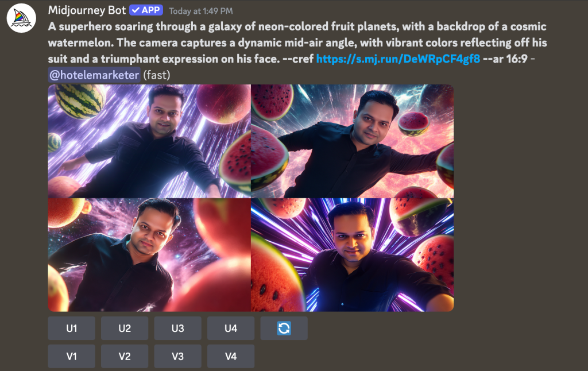Click the @hotelemarketer mention
Screen dimensions: 588x371
click(94, 75)
